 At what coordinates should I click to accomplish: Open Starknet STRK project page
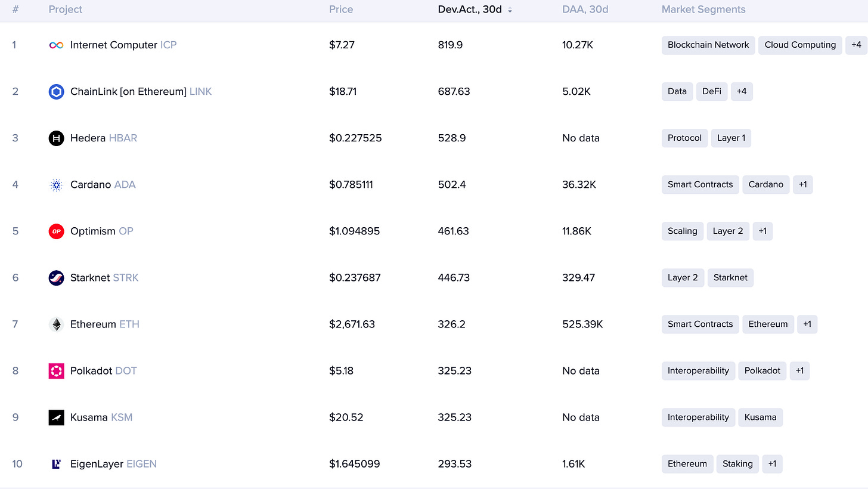(x=104, y=278)
